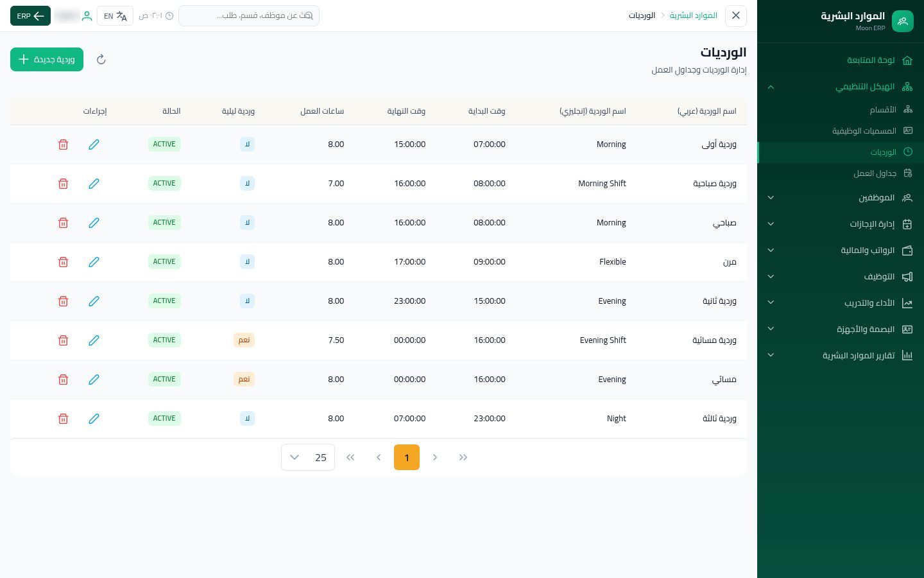Sort by اسم الوردية (عربي) column

[x=707, y=111]
